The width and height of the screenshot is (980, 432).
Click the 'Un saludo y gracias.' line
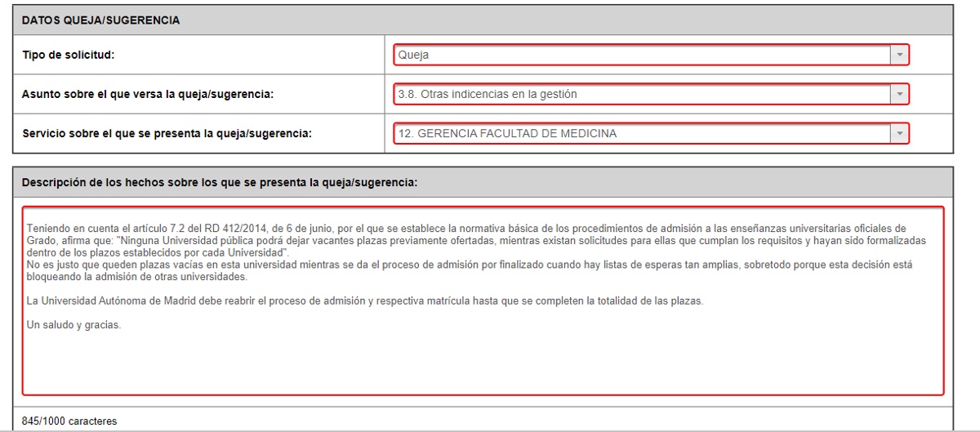(x=73, y=325)
